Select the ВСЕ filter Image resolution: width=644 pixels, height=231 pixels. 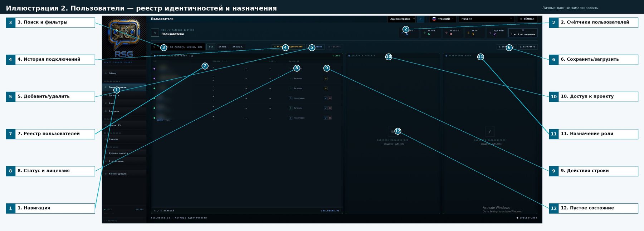click(211, 47)
